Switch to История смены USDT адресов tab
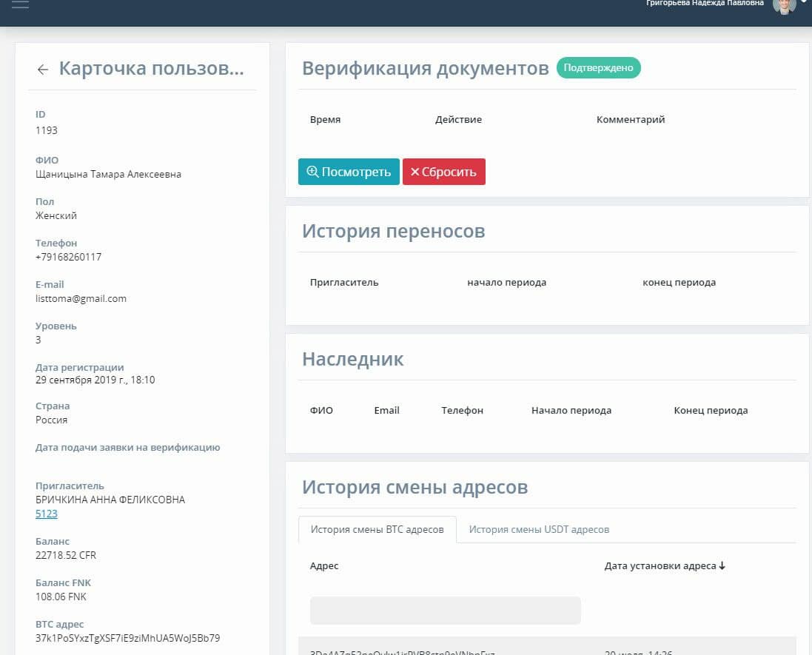812x655 pixels. click(x=539, y=529)
